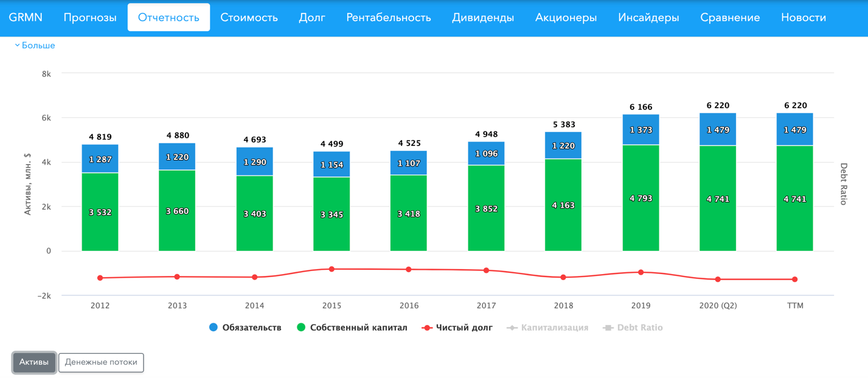Expand the Больше chevron link
The height and width of the screenshot is (378, 868).
pyautogui.click(x=35, y=46)
